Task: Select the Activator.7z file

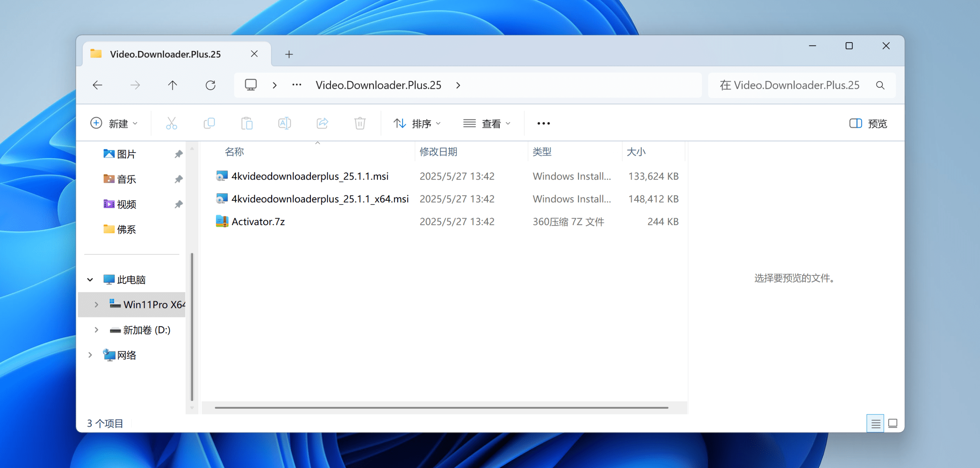Action: coord(258,221)
